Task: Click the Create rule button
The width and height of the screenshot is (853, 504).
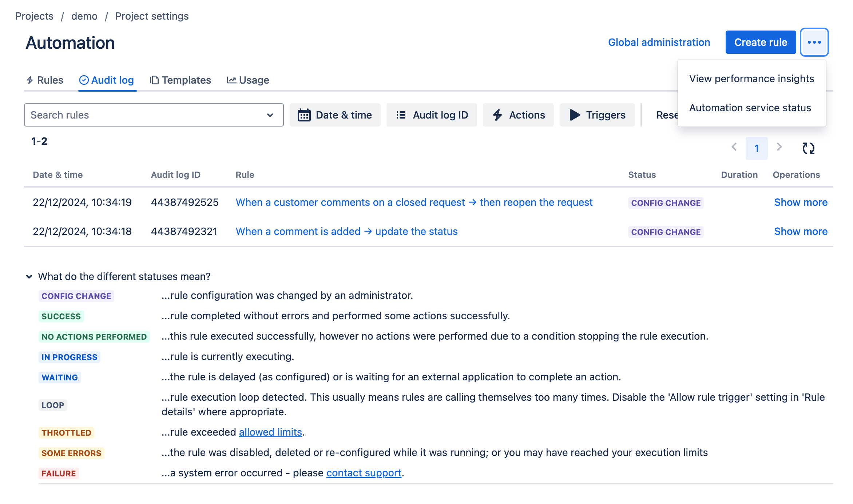Action: pos(761,42)
